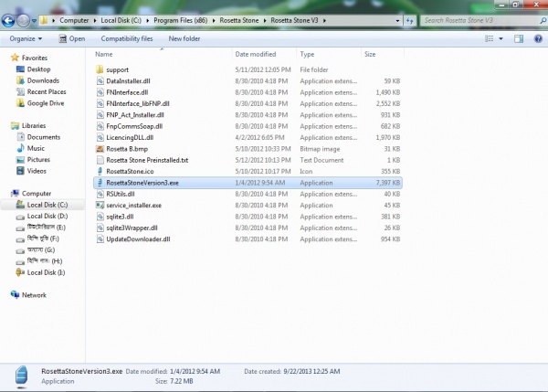Select the support folder icon
This screenshot has height=392, width=548.
100,69
